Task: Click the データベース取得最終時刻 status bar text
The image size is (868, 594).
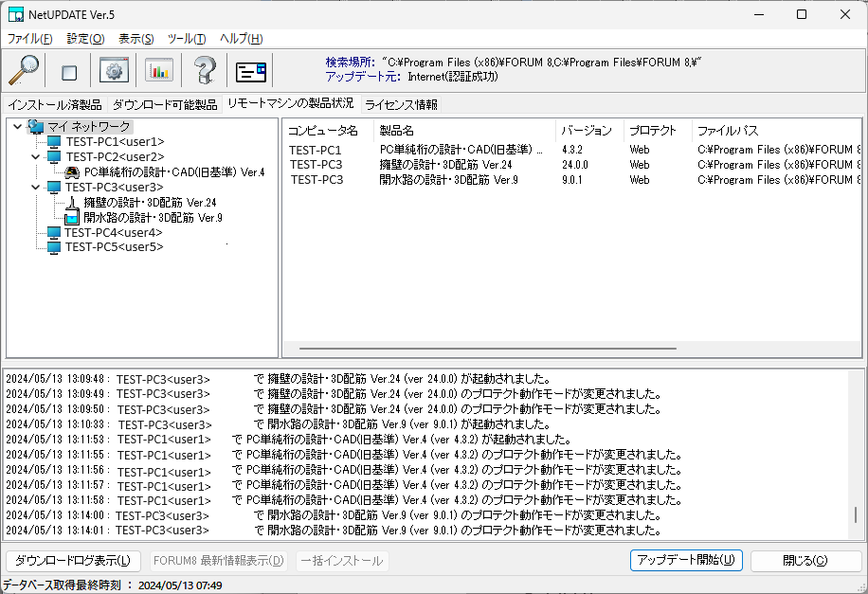Action: [113, 585]
